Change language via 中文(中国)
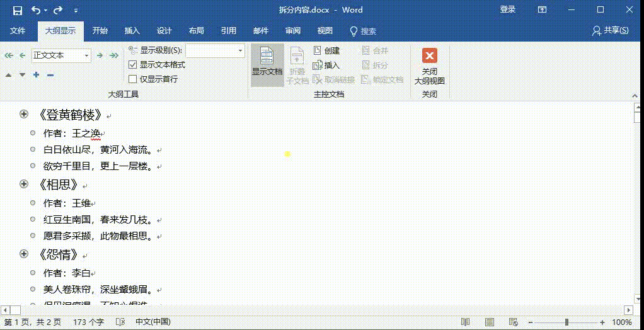The height and width of the screenshot is (330, 644). coord(153,322)
